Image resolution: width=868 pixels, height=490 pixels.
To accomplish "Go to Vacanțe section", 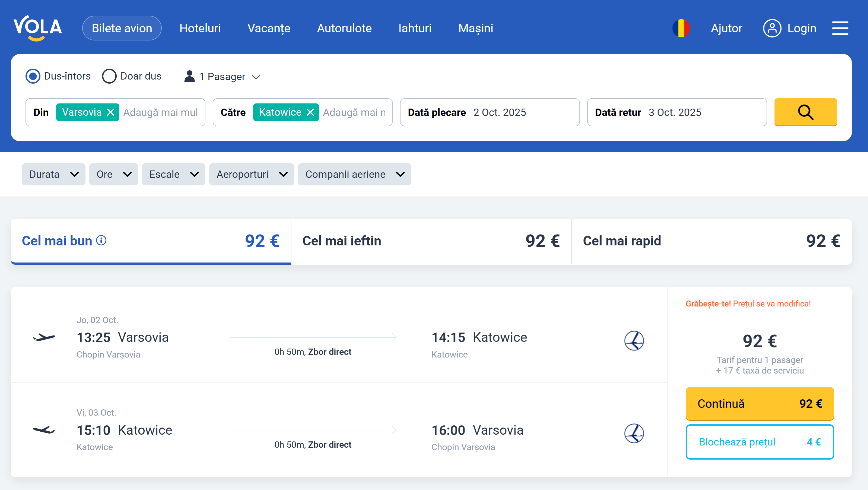I will (x=269, y=28).
